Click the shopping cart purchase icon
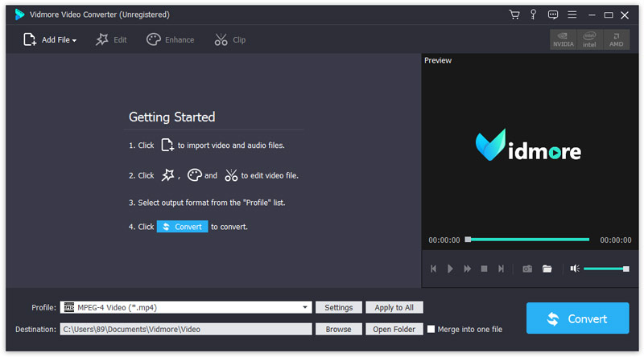Image resolution: width=644 pixels, height=357 pixels. click(x=514, y=14)
